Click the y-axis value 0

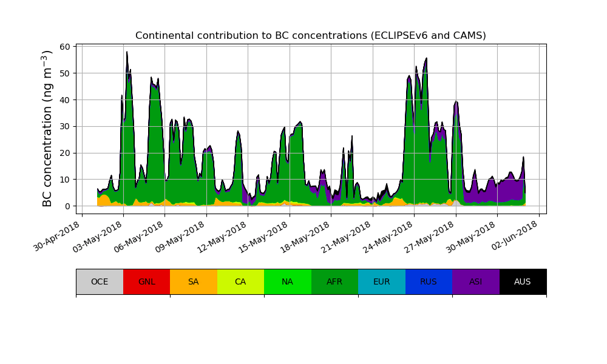coord(68,206)
